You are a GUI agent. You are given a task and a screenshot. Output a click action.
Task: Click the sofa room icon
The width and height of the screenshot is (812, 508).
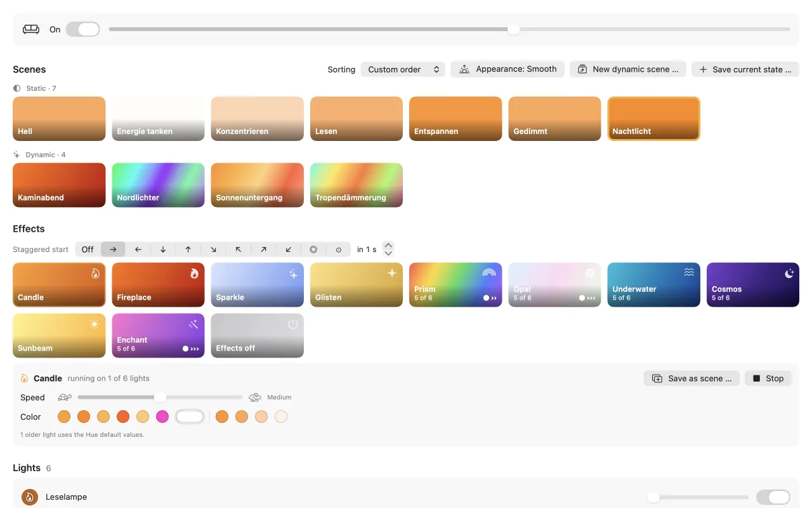(x=31, y=29)
